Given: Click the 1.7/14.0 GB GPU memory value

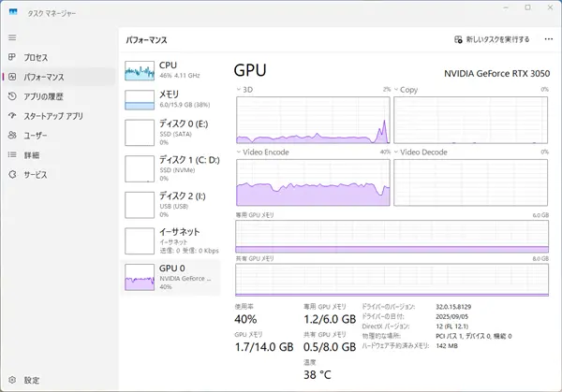Looking at the screenshot, I should (x=264, y=347).
